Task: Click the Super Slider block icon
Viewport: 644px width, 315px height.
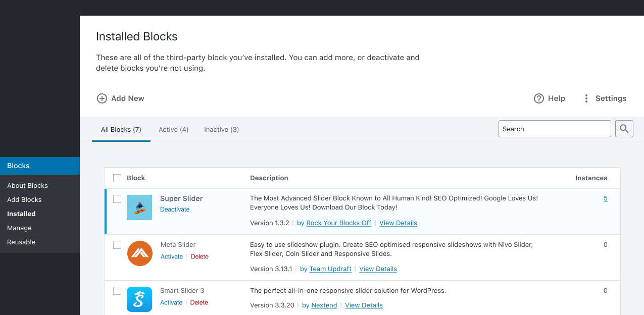Action: coord(139,207)
